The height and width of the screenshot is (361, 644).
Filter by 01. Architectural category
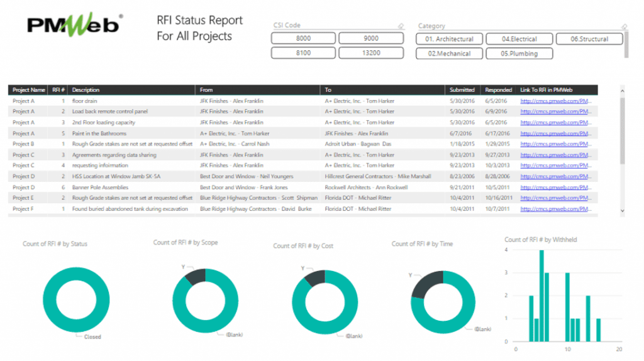click(449, 39)
